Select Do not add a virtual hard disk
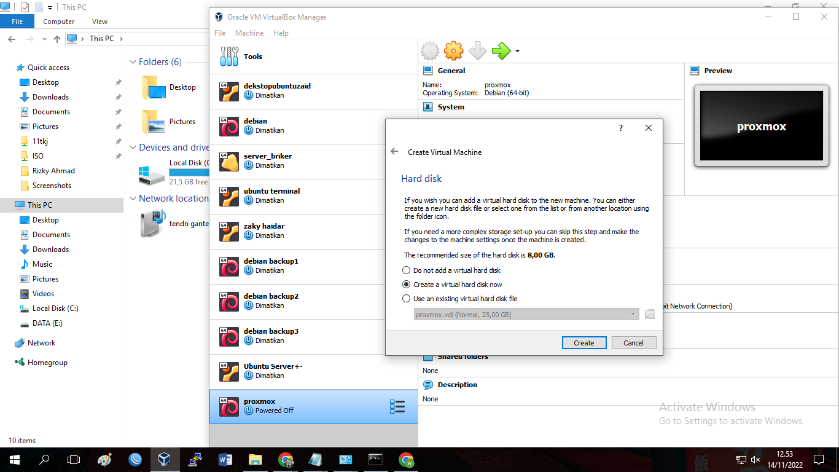Image resolution: width=839 pixels, height=472 pixels. 406,270
